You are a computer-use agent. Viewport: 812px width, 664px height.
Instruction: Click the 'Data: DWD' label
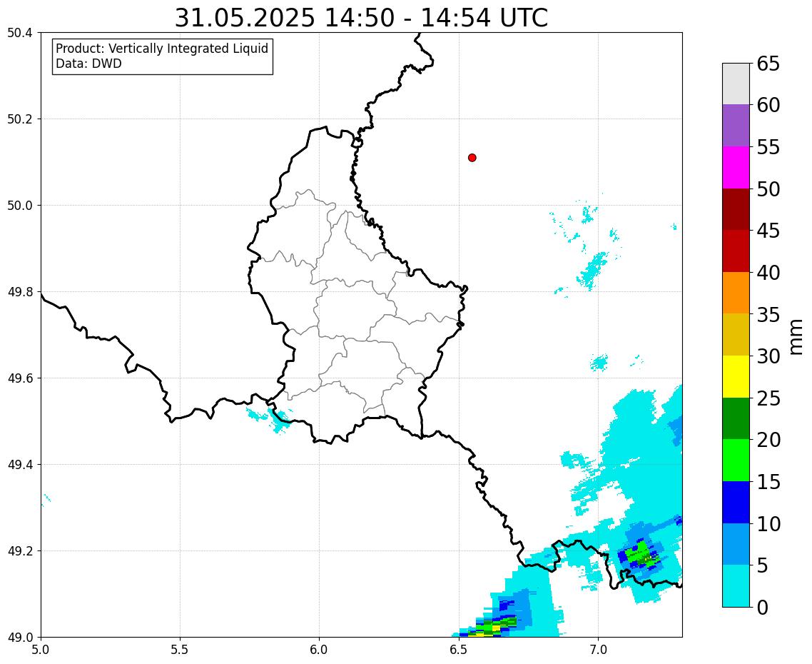click(x=88, y=64)
